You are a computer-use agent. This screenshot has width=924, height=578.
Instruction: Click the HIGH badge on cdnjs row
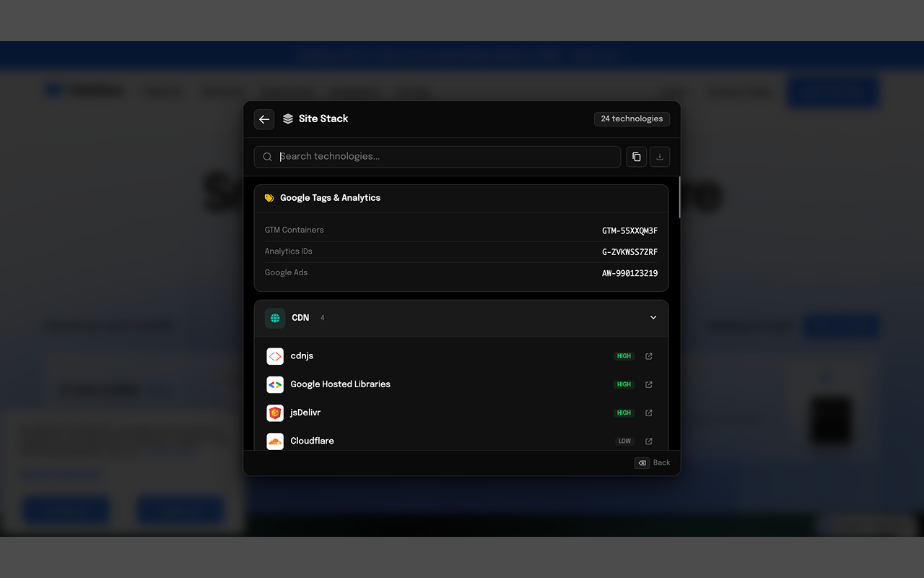[x=624, y=356]
